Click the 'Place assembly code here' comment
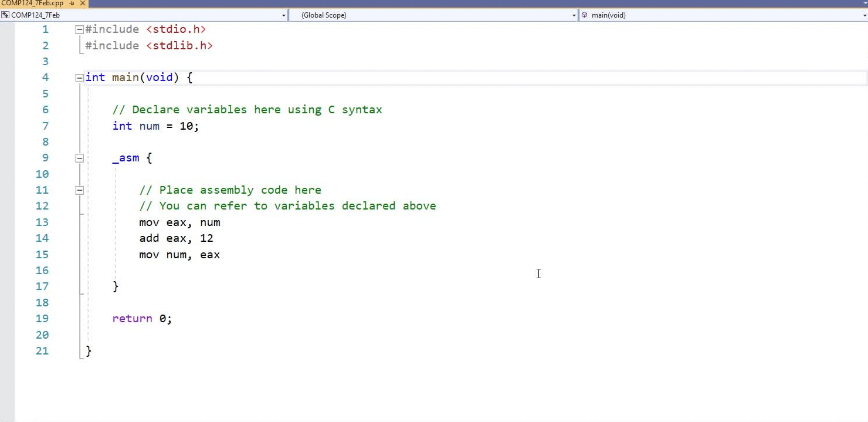Viewport: 868px width, 422px height. pos(230,190)
